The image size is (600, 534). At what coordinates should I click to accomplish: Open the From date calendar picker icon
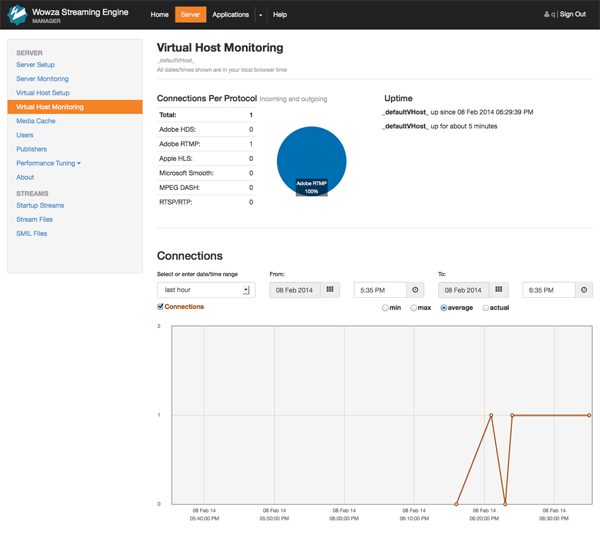pos(331,290)
